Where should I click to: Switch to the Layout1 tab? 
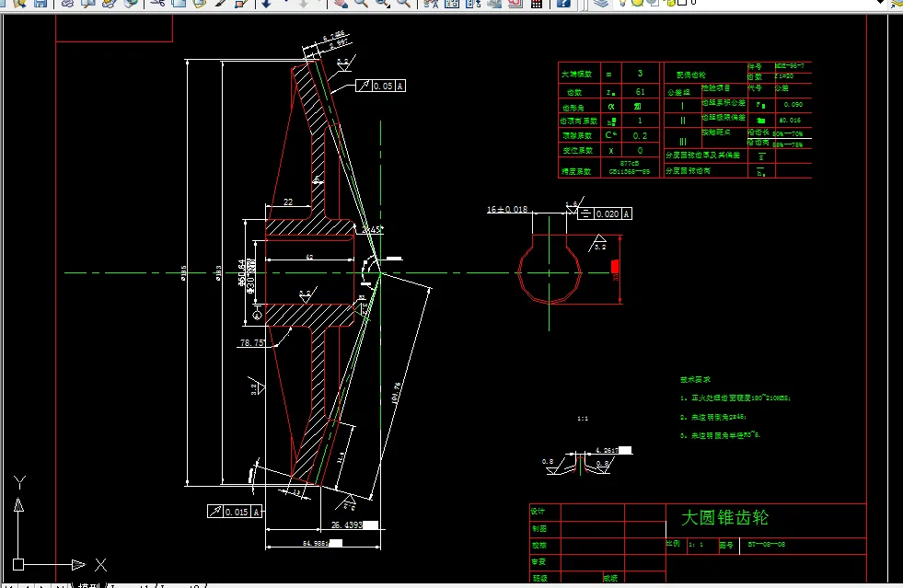point(131,585)
